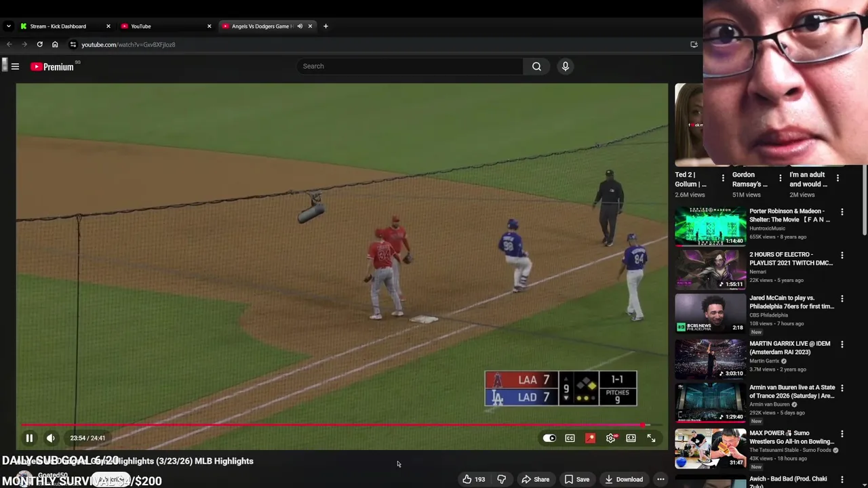Open Armin van Buuren State of Trance title
868x488 pixels.
click(x=792, y=391)
